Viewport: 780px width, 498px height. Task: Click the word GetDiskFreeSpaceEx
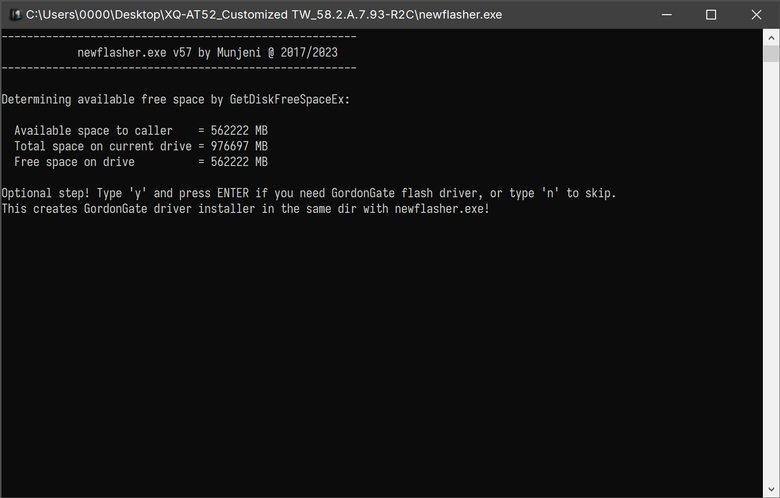[287, 100]
